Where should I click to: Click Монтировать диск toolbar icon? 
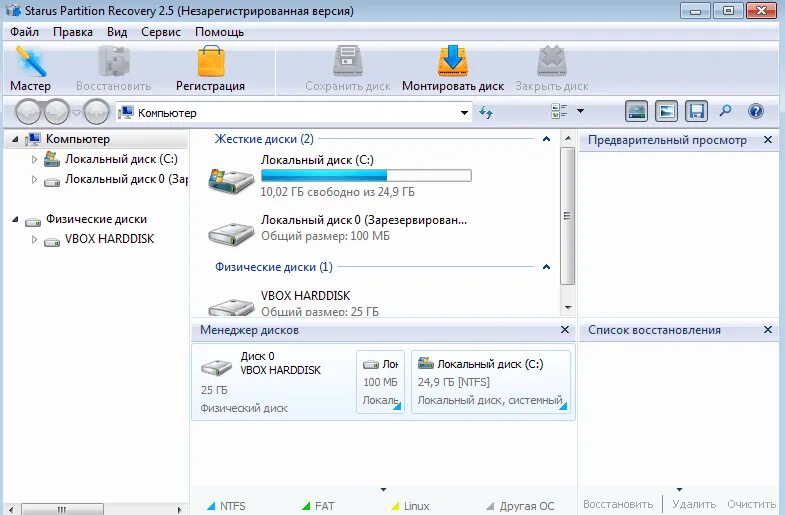453,69
